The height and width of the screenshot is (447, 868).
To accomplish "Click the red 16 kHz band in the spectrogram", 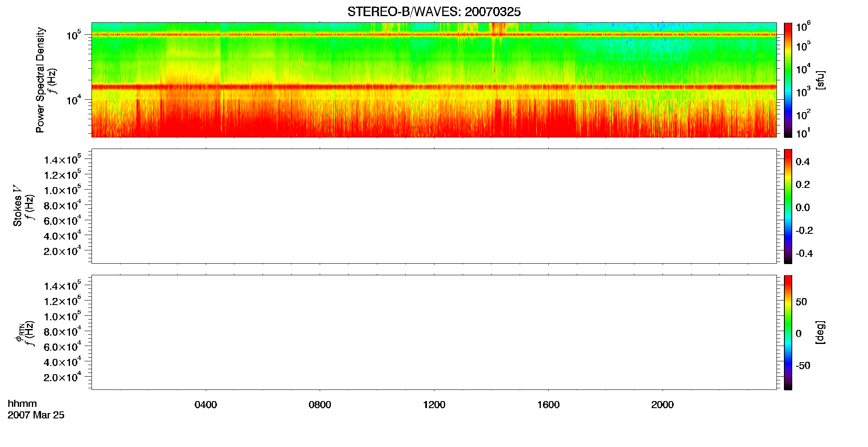I will (x=434, y=87).
